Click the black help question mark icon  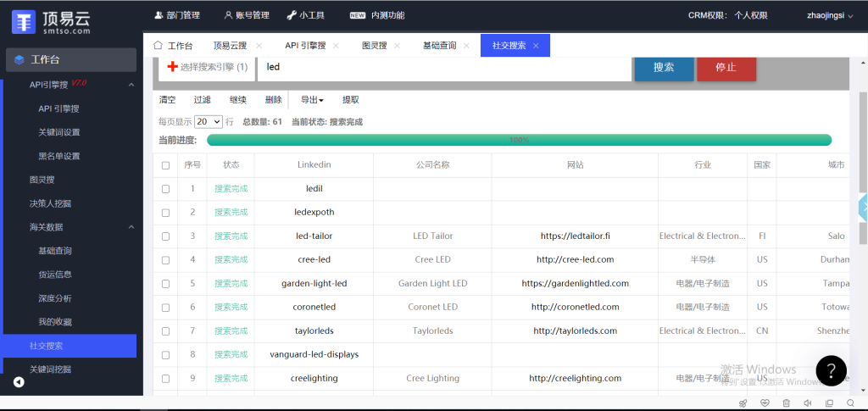click(832, 369)
